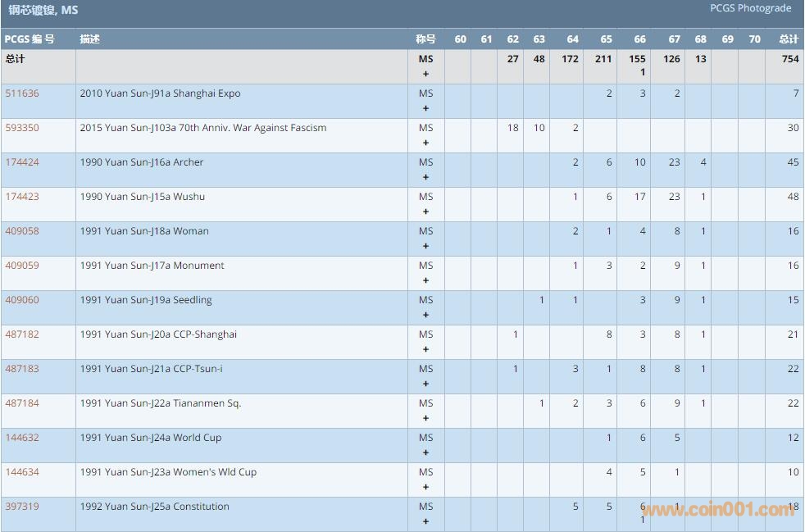The width and height of the screenshot is (805, 532).
Task: Click the 1991 Yuan Sun-J19a Seedling description
Action: pos(146,300)
